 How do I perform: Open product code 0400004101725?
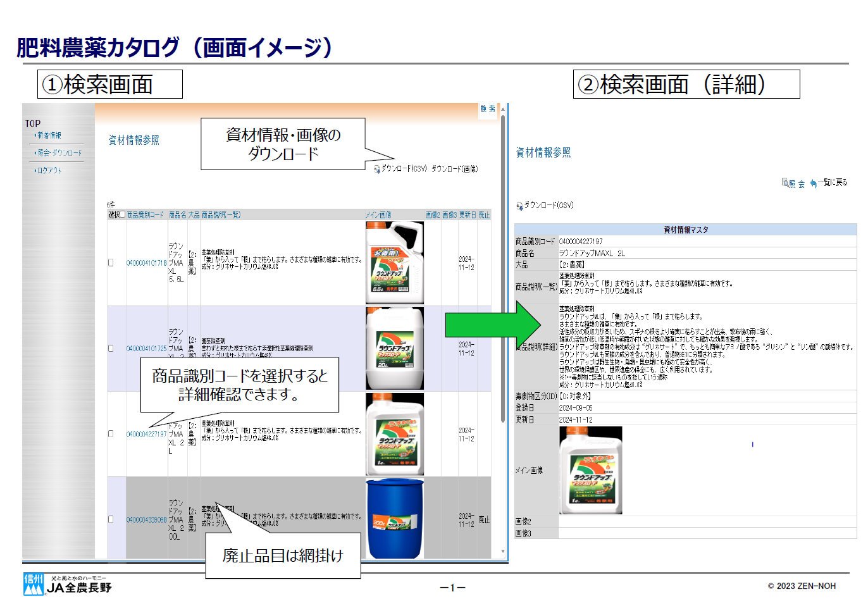click(147, 349)
